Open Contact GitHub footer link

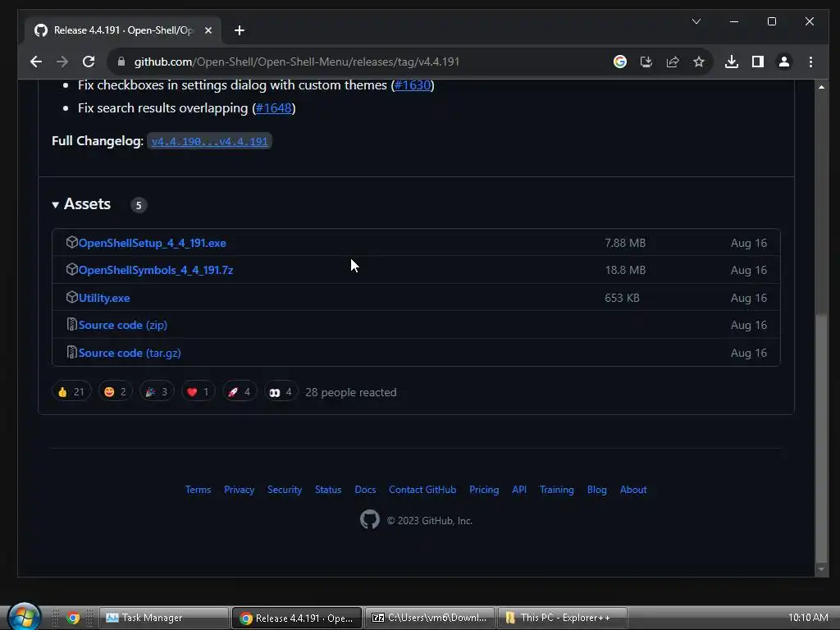(422, 490)
